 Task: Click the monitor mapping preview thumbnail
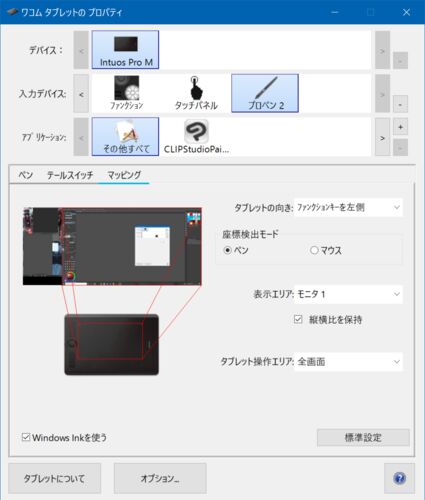112,246
